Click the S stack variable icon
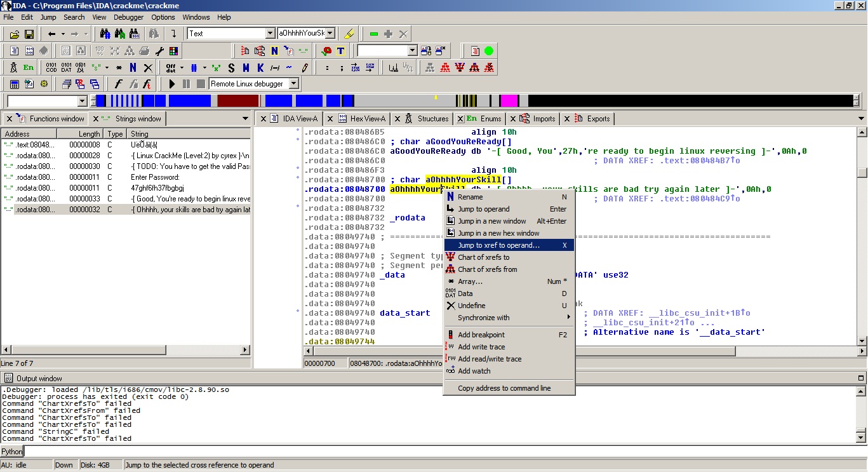 [x=231, y=67]
